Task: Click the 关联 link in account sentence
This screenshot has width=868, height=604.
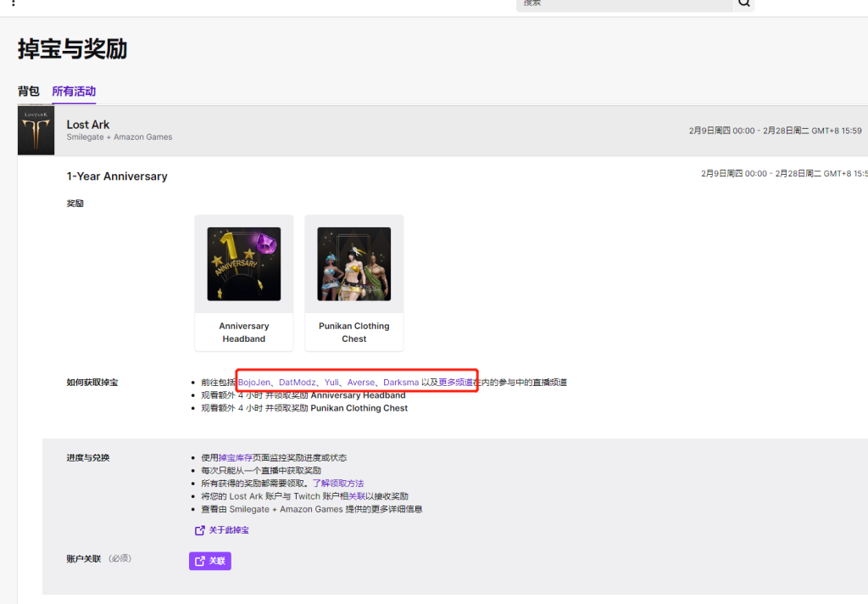Action: 357,496
